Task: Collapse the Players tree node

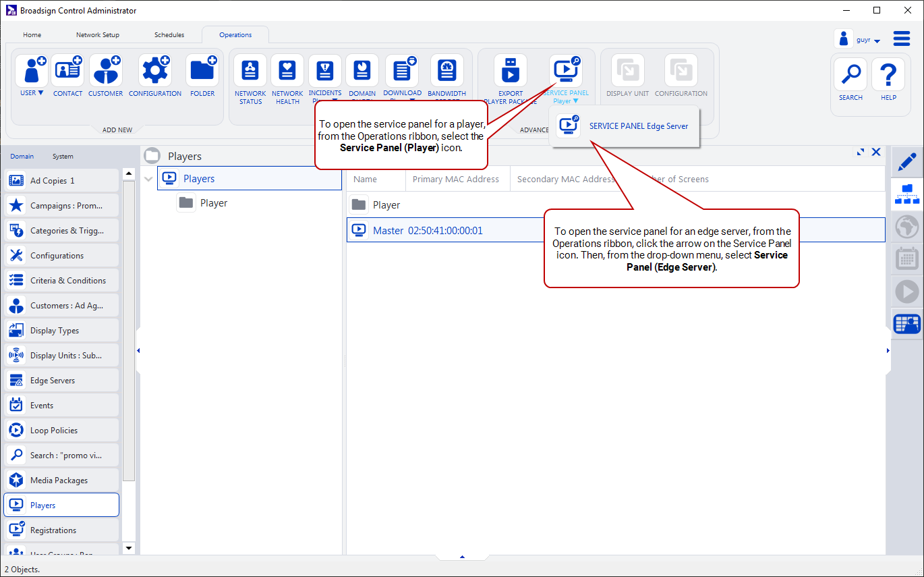Action: (x=148, y=179)
